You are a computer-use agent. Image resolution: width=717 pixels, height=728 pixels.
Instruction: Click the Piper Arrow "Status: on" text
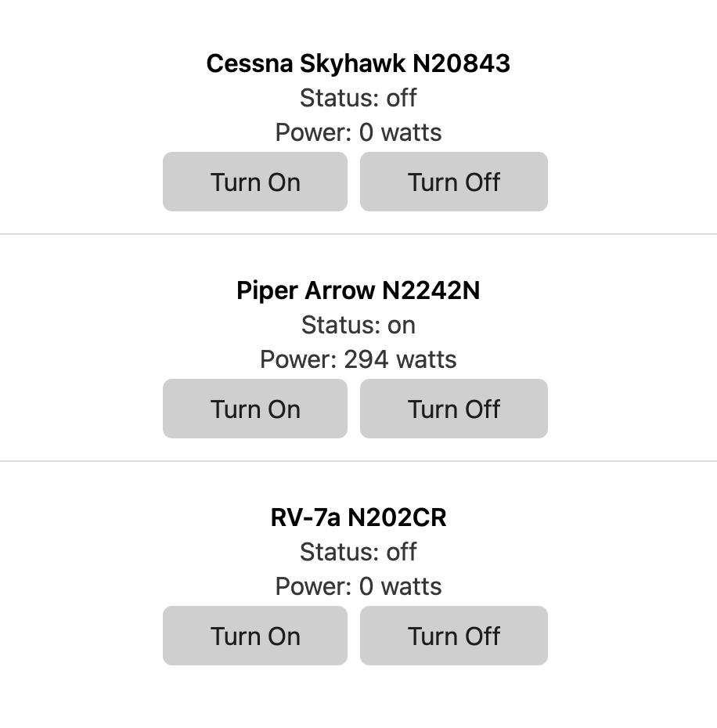point(358,325)
